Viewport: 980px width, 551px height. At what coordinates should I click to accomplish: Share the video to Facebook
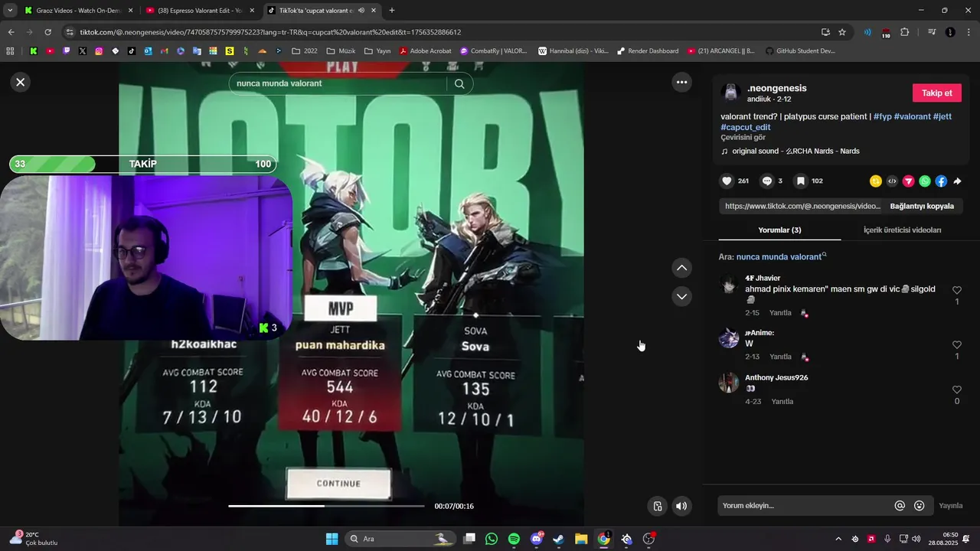click(x=941, y=181)
